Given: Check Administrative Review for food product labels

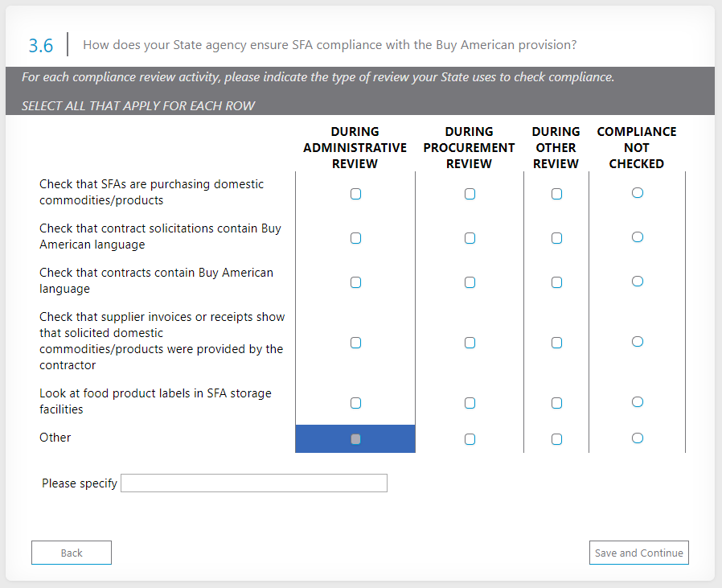Looking at the screenshot, I should pos(355,403).
